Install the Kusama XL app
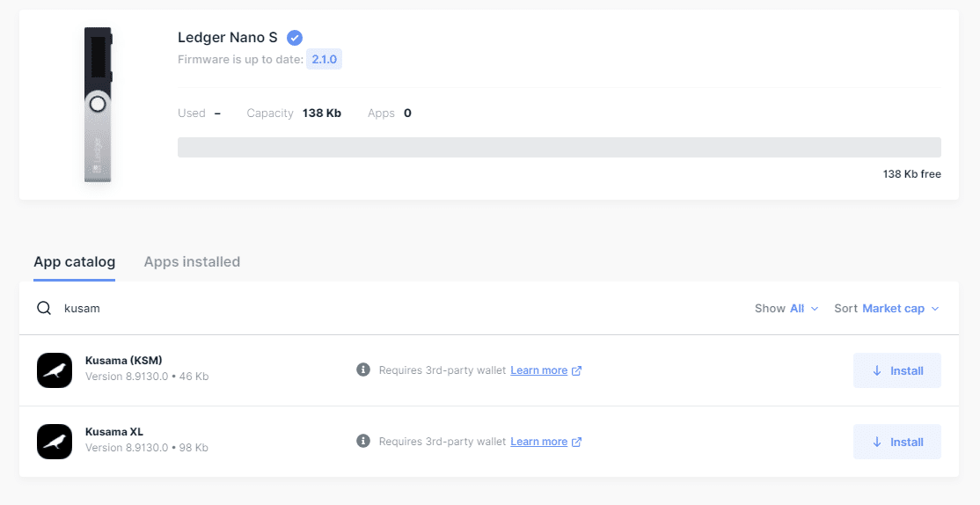980x505 pixels. 897,442
